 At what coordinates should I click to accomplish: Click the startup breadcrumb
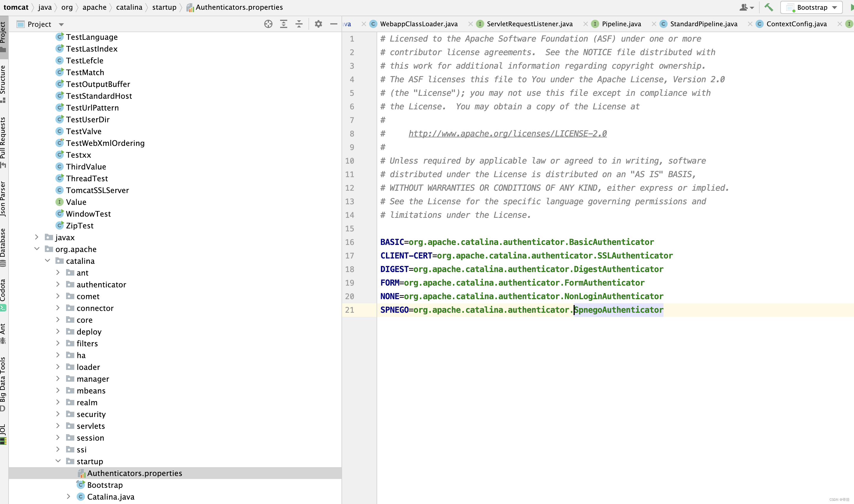164,7
